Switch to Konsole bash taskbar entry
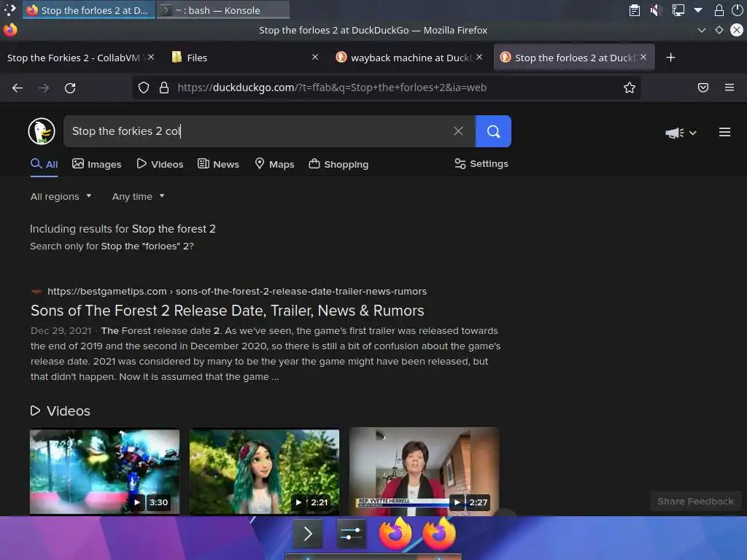The height and width of the screenshot is (560, 747). click(x=223, y=10)
